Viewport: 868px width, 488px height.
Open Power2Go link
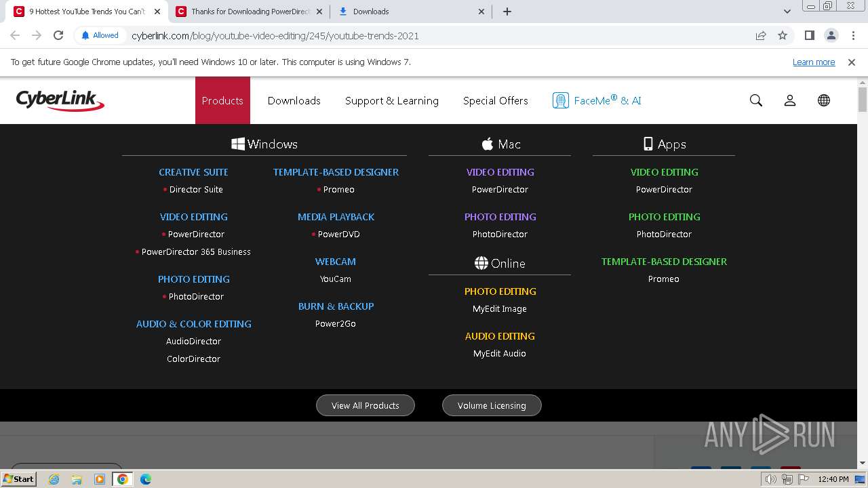(x=336, y=323)
